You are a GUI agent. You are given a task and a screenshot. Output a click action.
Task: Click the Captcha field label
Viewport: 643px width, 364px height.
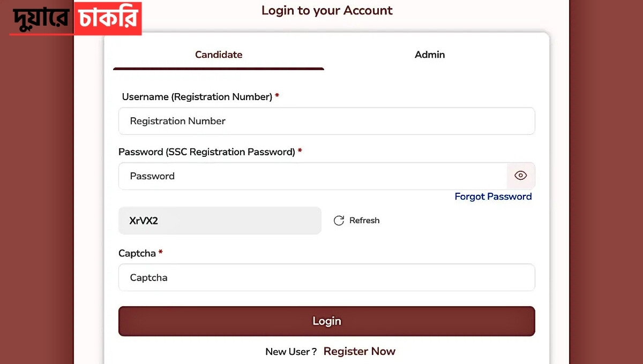(137, 253)
